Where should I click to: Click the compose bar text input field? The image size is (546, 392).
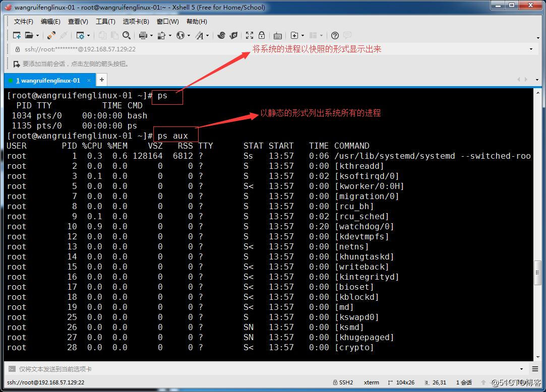[x=266, y=369]
